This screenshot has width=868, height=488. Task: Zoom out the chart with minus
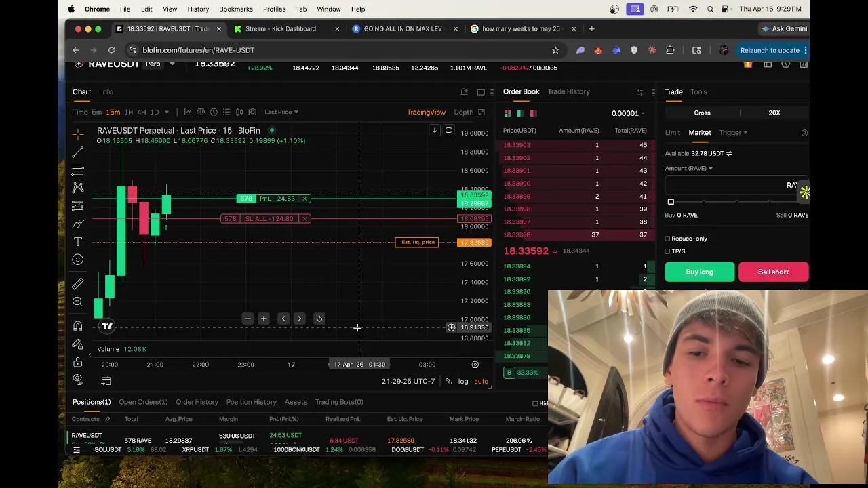pos(248,319)
